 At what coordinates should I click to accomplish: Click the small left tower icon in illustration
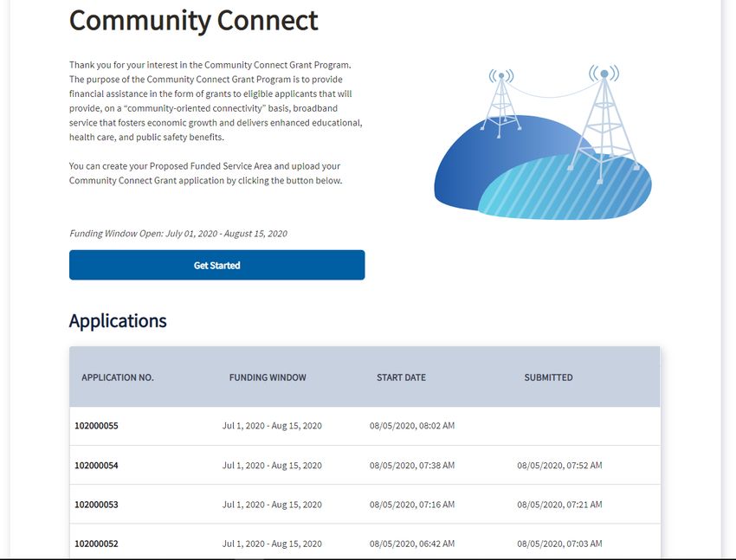click(x=500, y=103)
